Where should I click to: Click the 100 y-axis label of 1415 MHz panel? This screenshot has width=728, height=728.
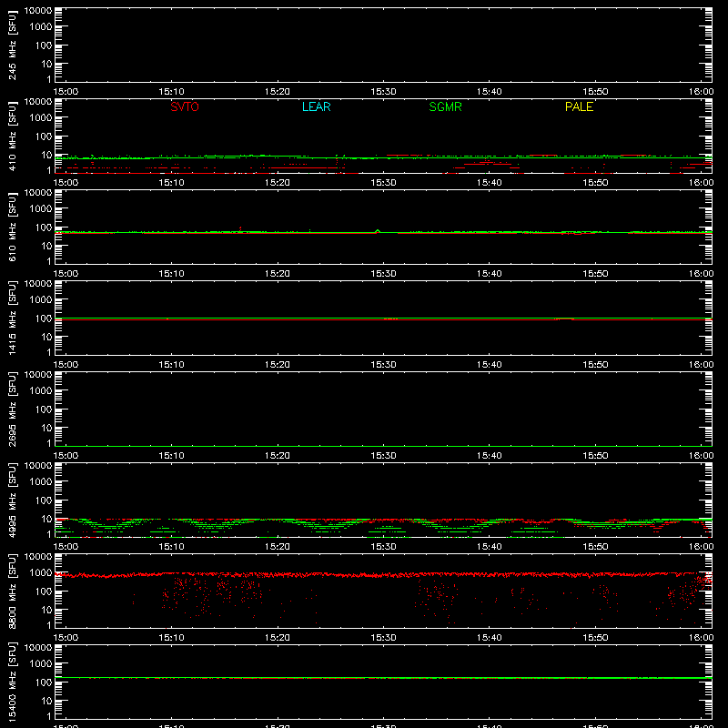(44, 318)
